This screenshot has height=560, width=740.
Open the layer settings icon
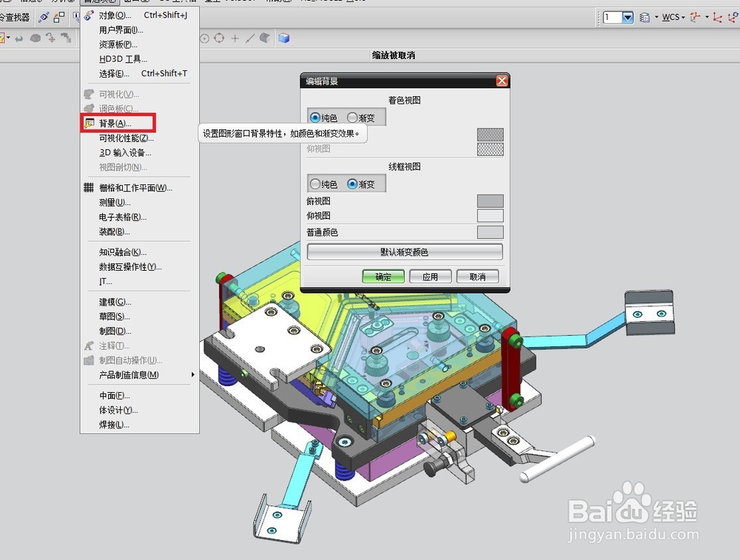click(645, 18)
